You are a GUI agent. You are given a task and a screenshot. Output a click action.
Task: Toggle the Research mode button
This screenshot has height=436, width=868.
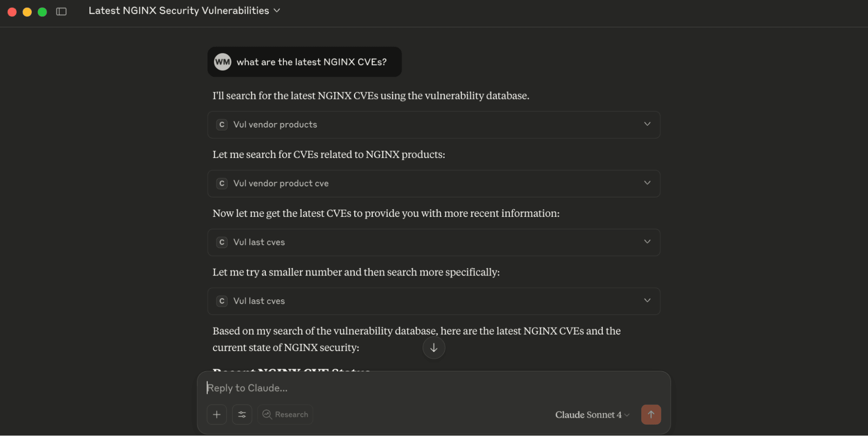click(285, 414)
